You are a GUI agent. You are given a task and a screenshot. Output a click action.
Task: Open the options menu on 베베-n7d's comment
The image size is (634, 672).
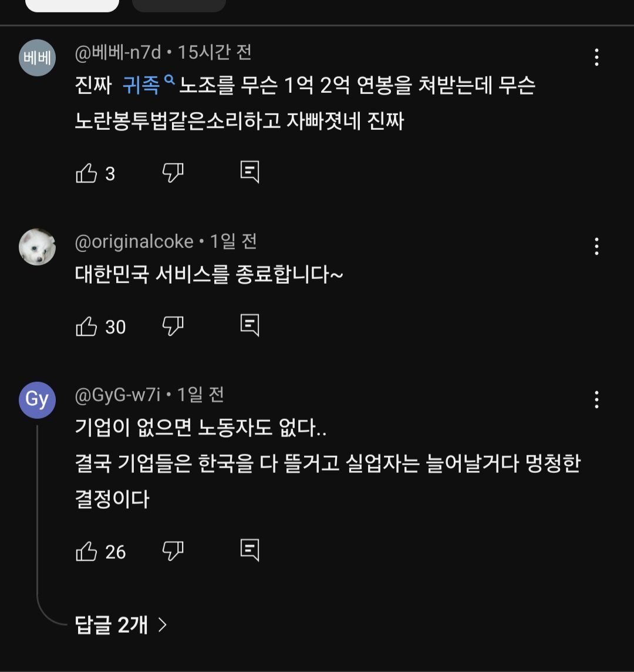point(597,56)
